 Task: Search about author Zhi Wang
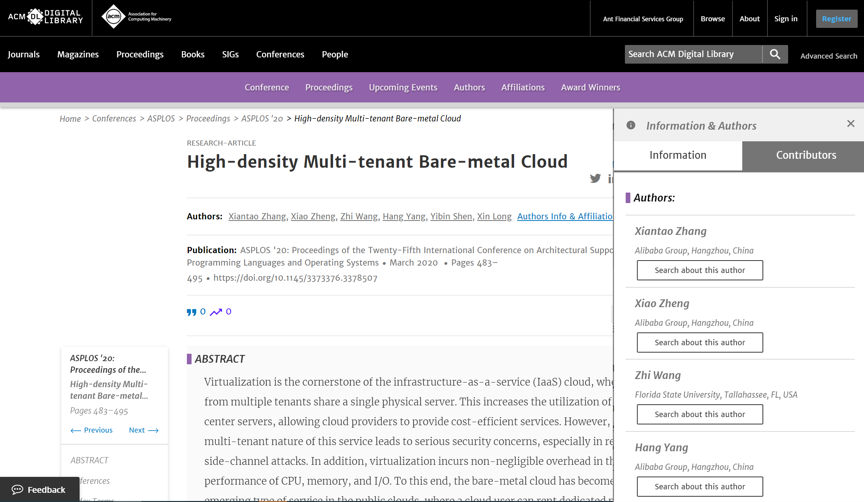pyautogui.click(x=699, y=414)
